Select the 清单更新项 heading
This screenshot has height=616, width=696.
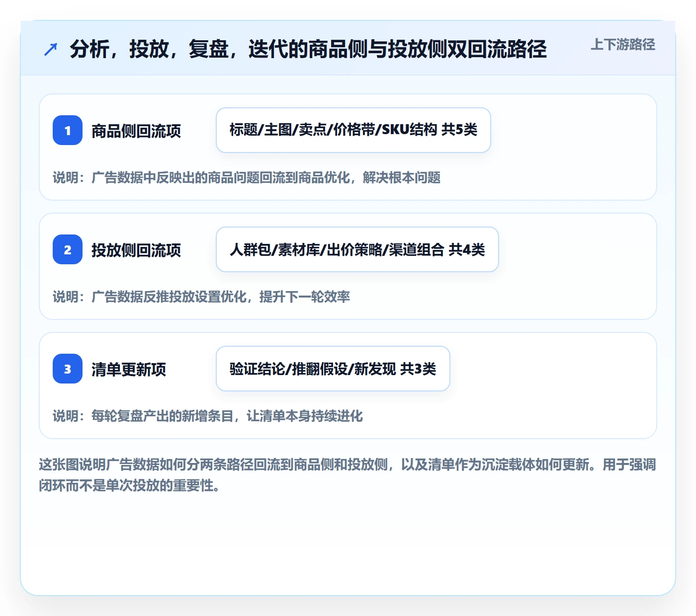129,369
